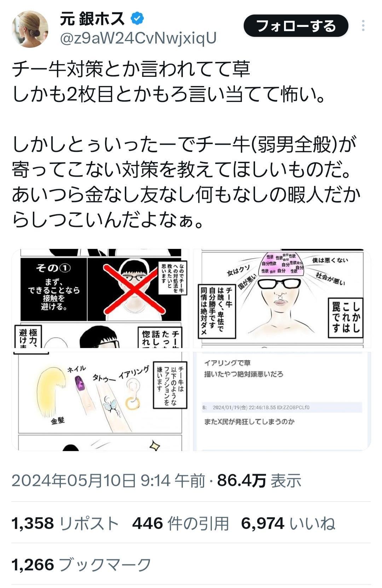
Task: View the 446 件の引用 quotes
Action: (180, 523)
